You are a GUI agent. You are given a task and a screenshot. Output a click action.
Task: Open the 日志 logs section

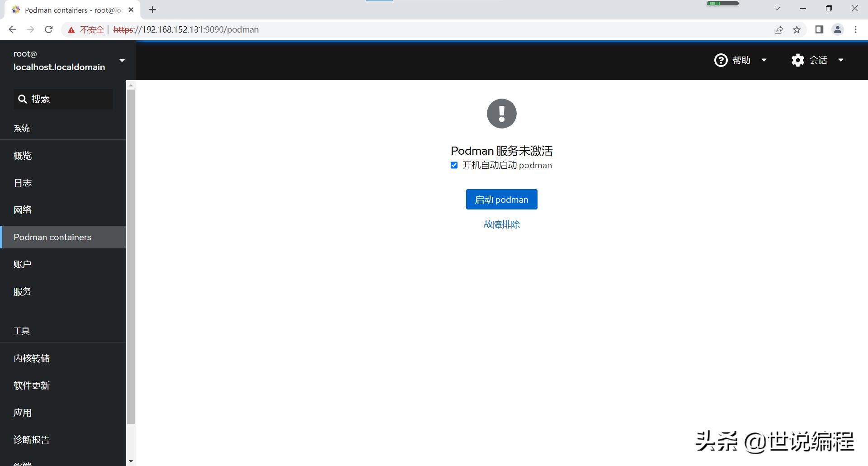pyautogui.click(x=23, y=182)
